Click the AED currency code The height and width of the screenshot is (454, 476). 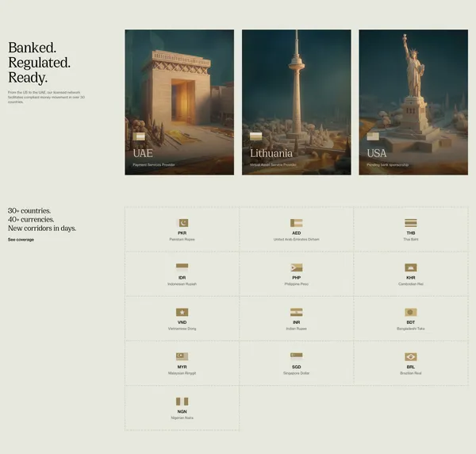coord(296,233)
